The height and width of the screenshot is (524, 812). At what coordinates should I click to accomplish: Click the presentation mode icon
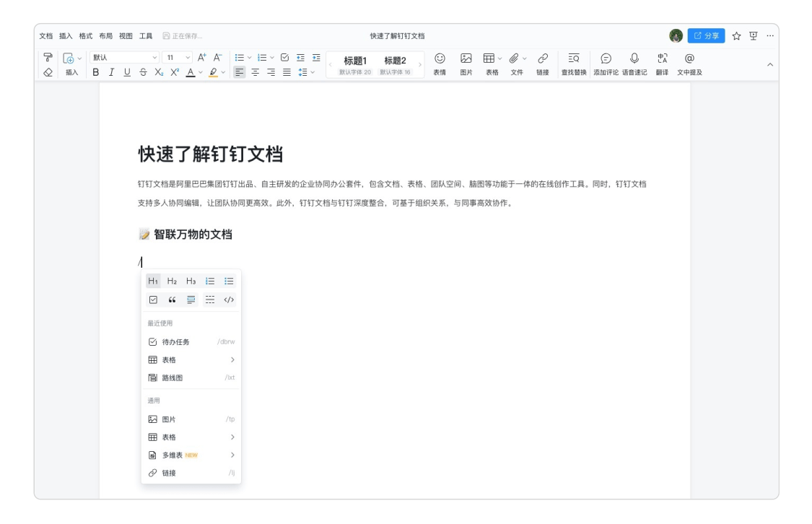pyautogui.click(x=754, y=36)
